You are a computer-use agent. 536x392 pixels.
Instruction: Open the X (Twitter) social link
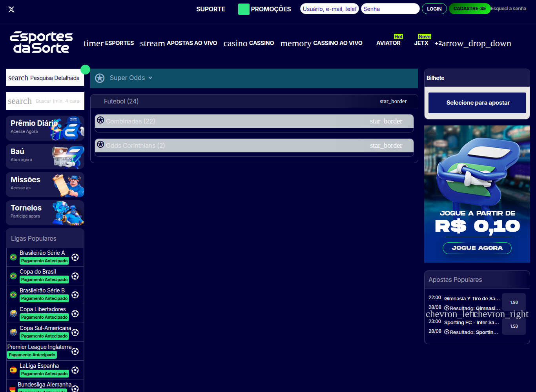click(11, 9)
